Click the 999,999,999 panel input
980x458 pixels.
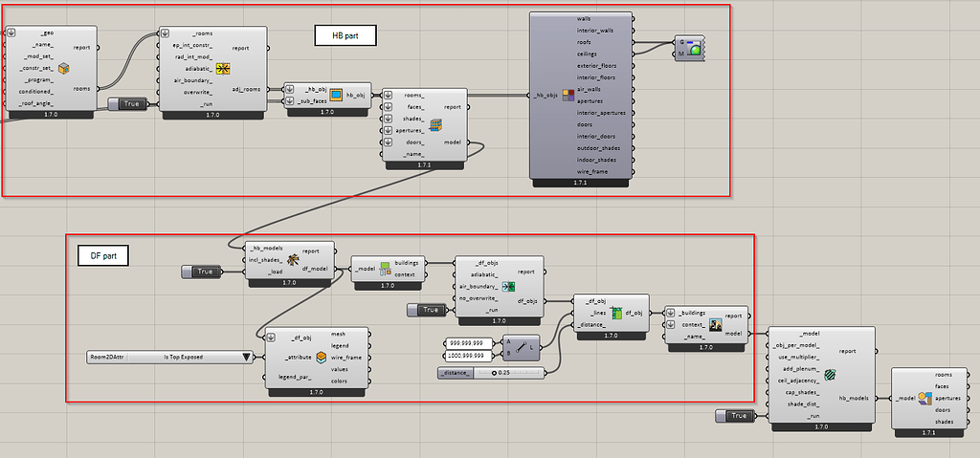pos(469,343)
